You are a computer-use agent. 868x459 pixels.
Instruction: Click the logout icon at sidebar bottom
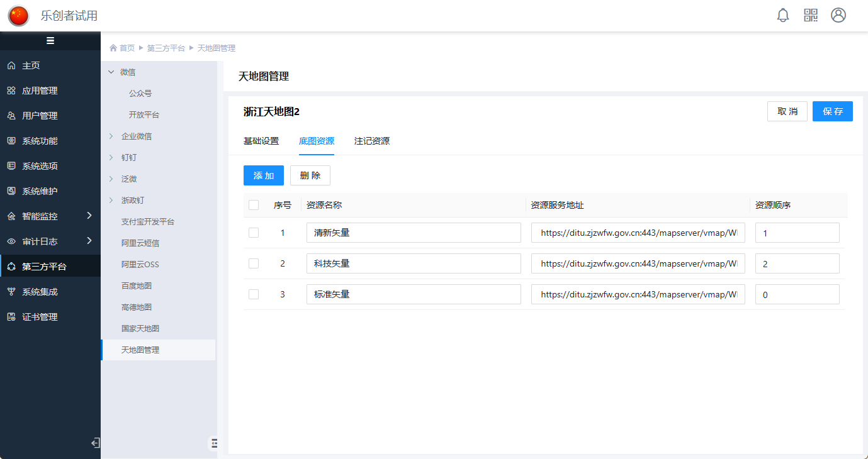[x=96, y=443]
